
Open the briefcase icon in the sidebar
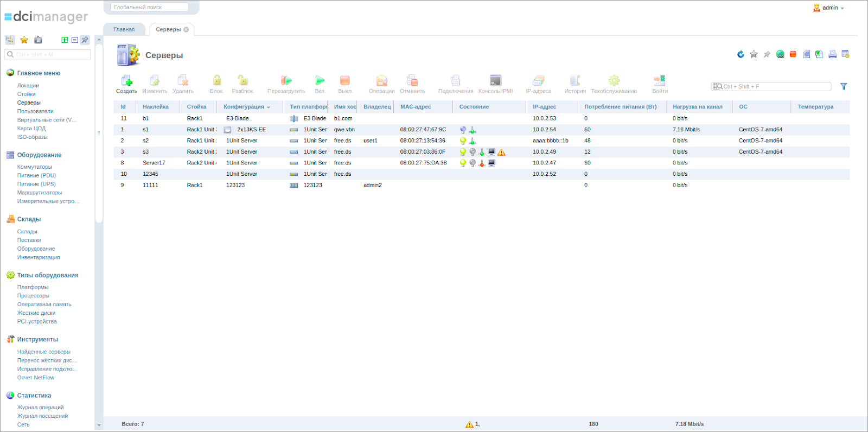point(38,40)
